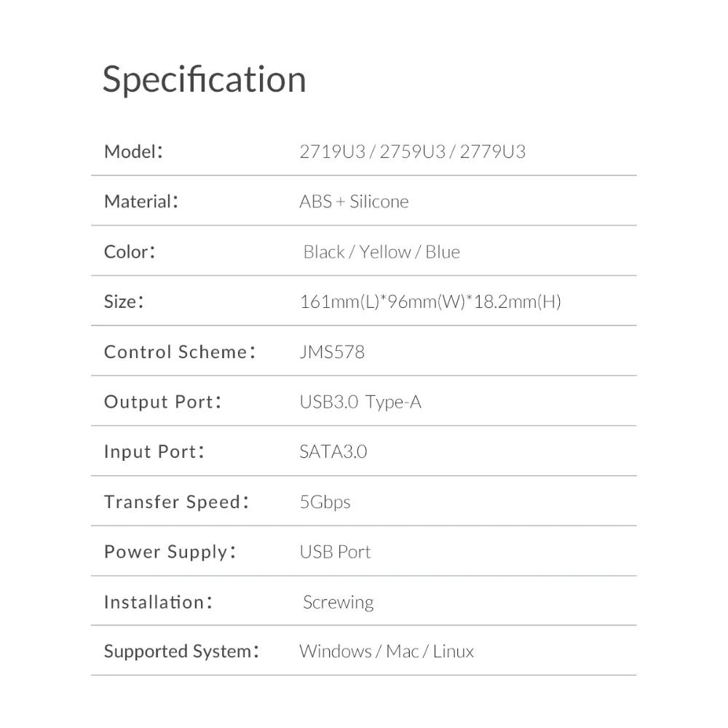
Task: Click the Windows / Mac / Linux text
Action: 387,652
